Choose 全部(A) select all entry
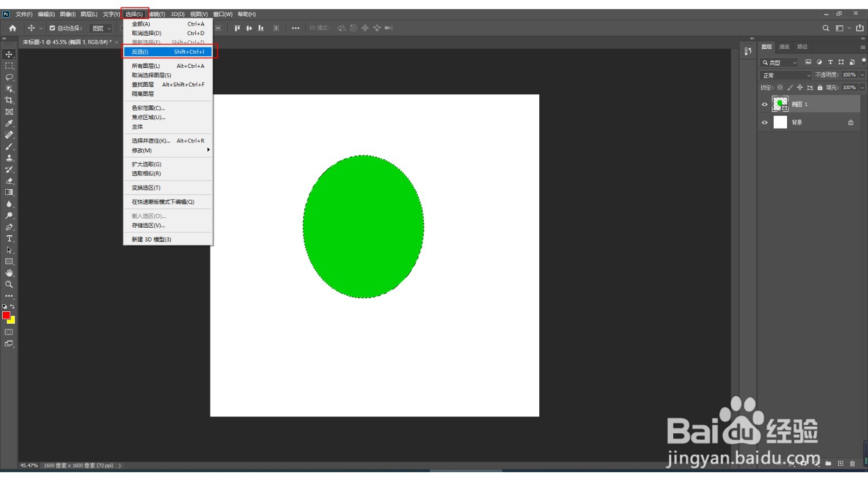 (168, 24)
